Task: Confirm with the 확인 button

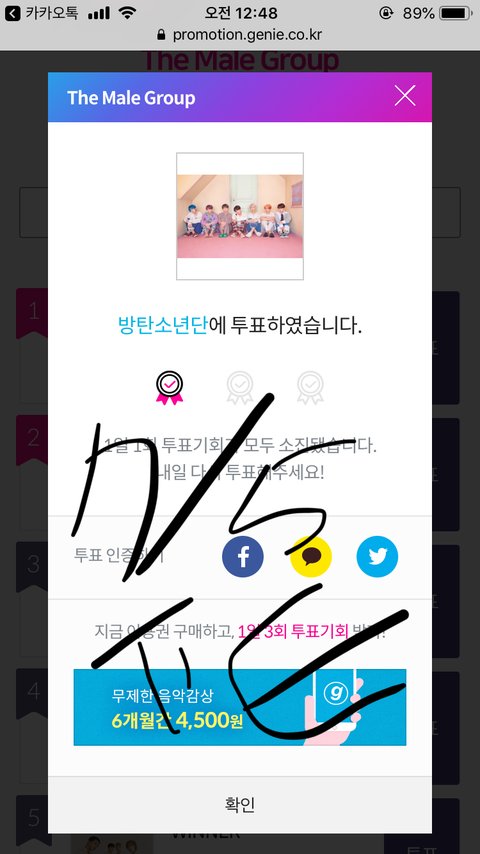Action: tap(240, 804)
